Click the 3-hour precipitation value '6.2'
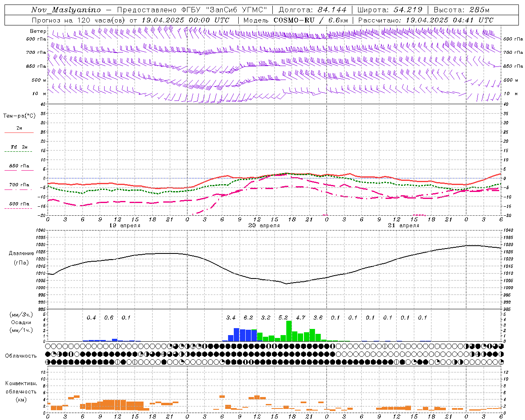Screen dimensions: 525x420 coord(248,318)
